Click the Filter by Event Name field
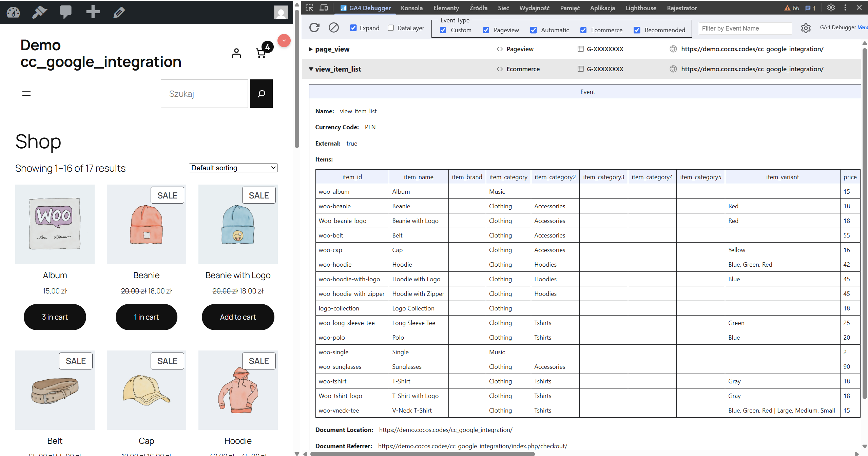 745,28
